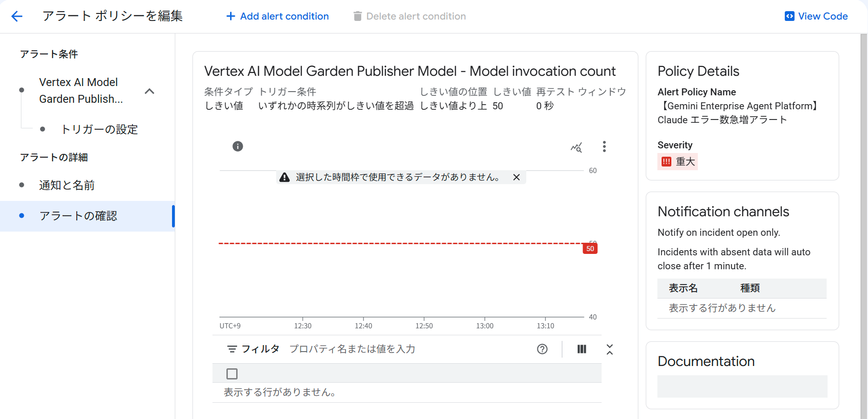Open the chart more options menu

[x=604, y=147]
